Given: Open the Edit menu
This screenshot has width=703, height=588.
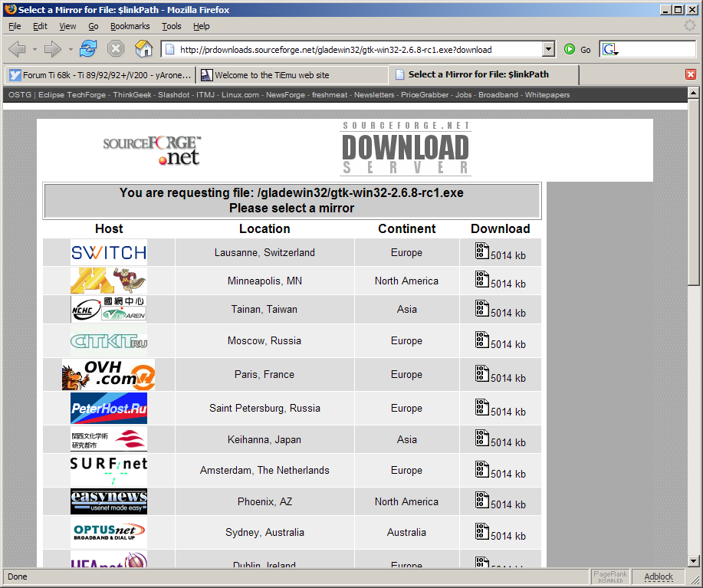Looking at the screenshot, I should tap(40, 26).
